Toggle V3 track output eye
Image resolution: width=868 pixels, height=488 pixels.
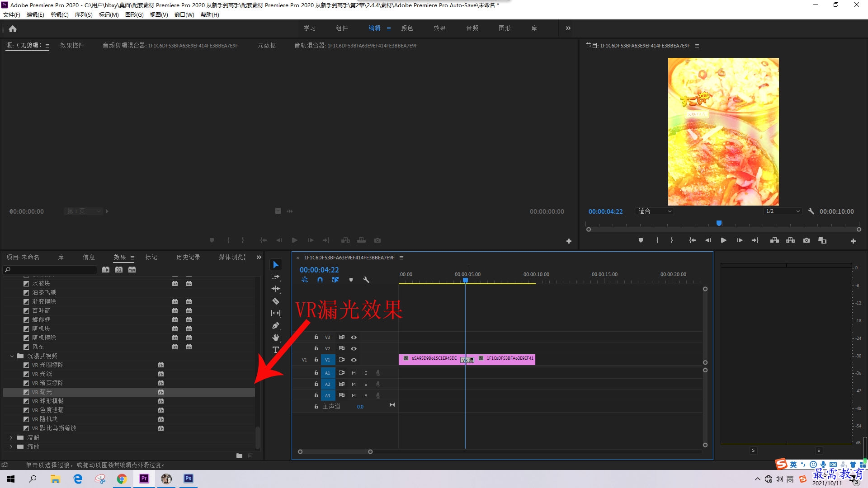354,337
